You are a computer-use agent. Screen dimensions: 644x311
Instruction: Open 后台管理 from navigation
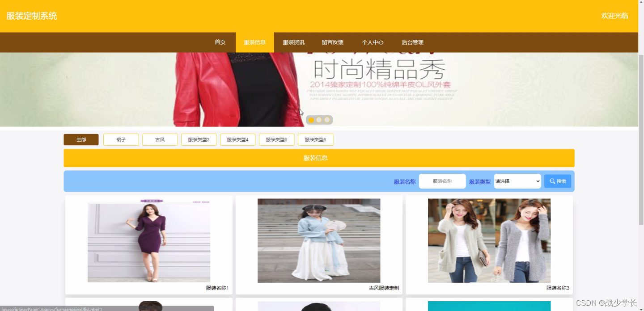tap(412, 42)
